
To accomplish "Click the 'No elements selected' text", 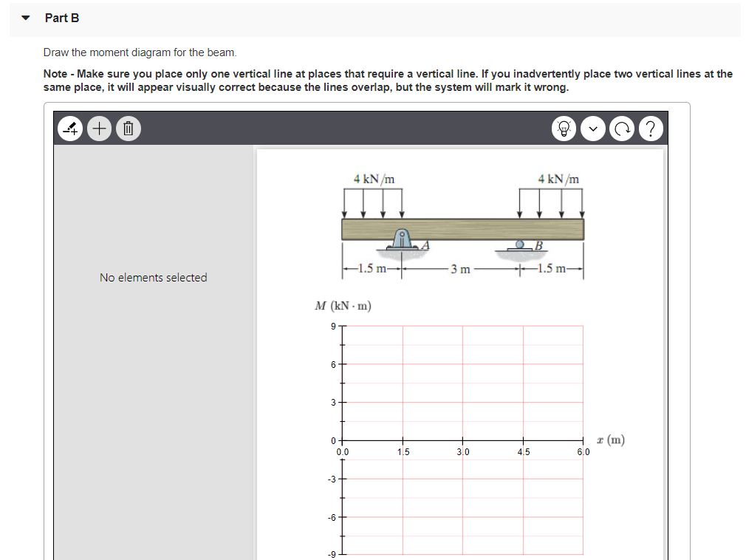I will pos(153,277).
